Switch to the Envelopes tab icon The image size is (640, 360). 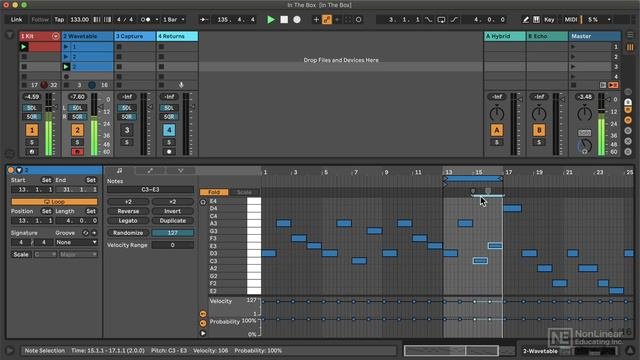click(150, 171)
